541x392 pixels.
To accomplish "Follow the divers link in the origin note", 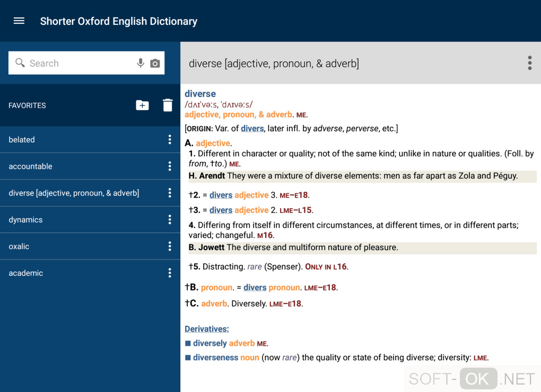I will click(252, 129).
